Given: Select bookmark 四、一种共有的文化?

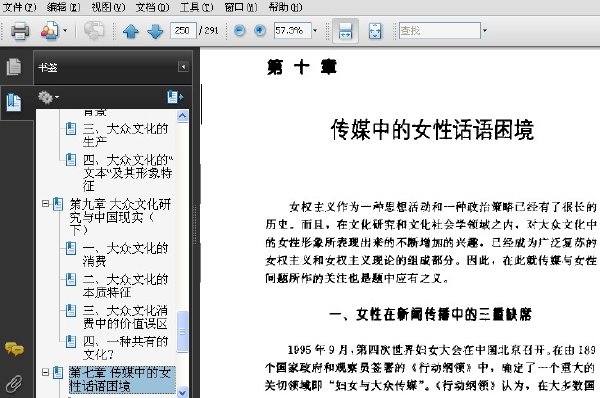Looking at the screenshot, I should click(126, 347).
